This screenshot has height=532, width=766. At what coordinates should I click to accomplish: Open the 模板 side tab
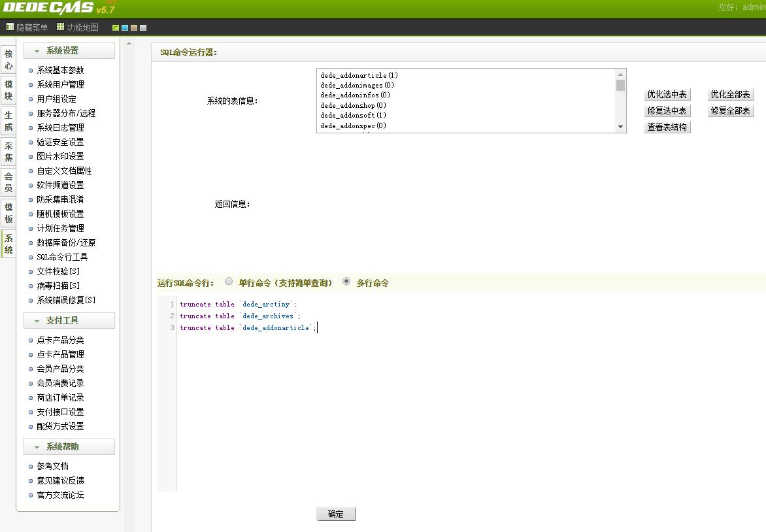click(8, 213)
